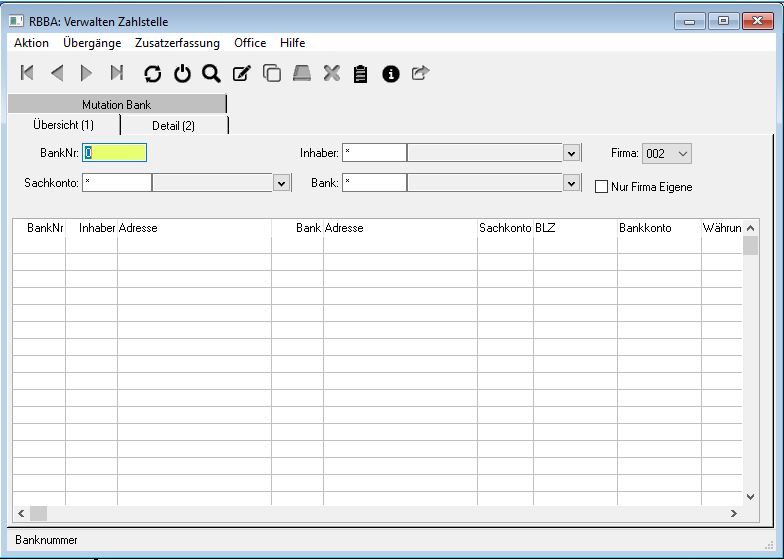The width and height of the screenshot is (784, 560).
Task: Switch to the Detail (2) tab
Action: coord(173,125)
